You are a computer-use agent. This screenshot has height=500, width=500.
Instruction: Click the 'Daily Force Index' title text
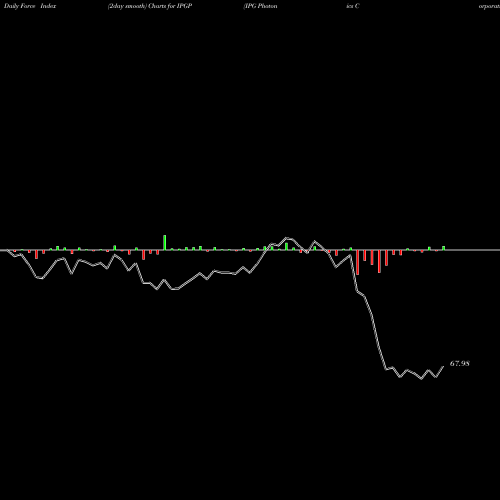tap(30, 6)
